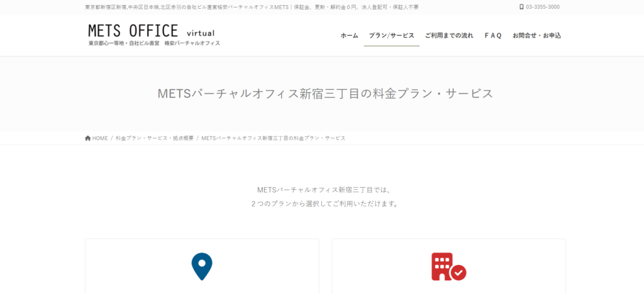This screenshot has height=294, width=644.
Task: Select the プラン/サービス navigation item
Action: [391, 36]
